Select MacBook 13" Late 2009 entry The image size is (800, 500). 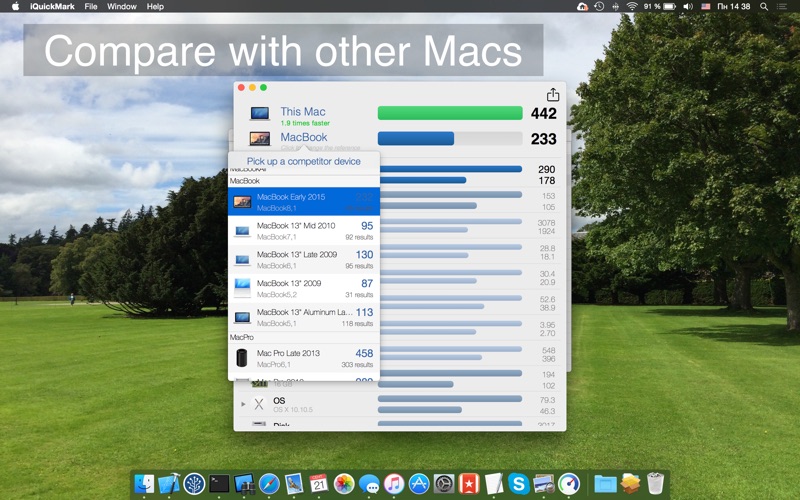(304, 260)
